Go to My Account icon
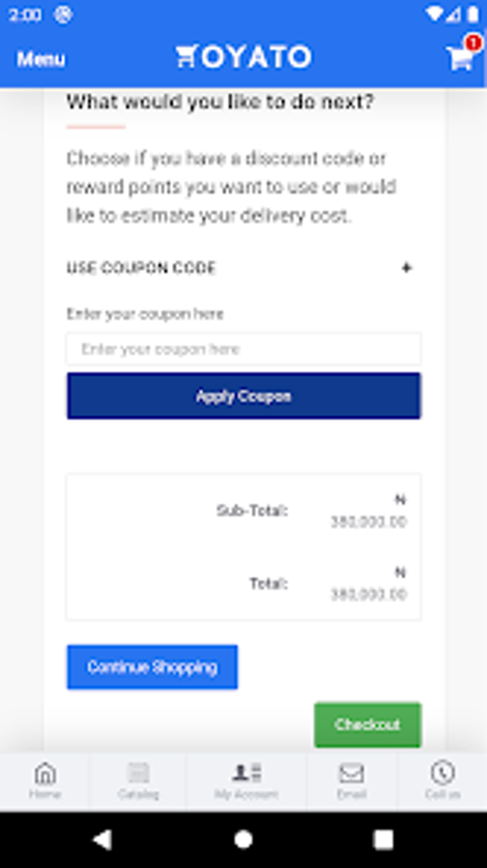The height and width of the screenshot is (868, 487). tap(246, 774)
